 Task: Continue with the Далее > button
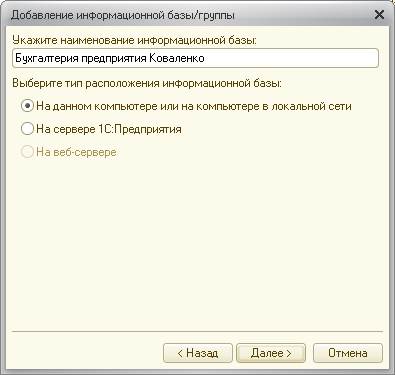tap(271, 353)
